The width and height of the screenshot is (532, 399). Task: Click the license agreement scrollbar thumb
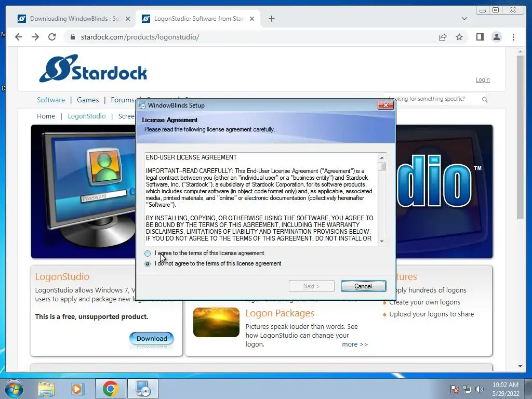[x=382, y=167]
